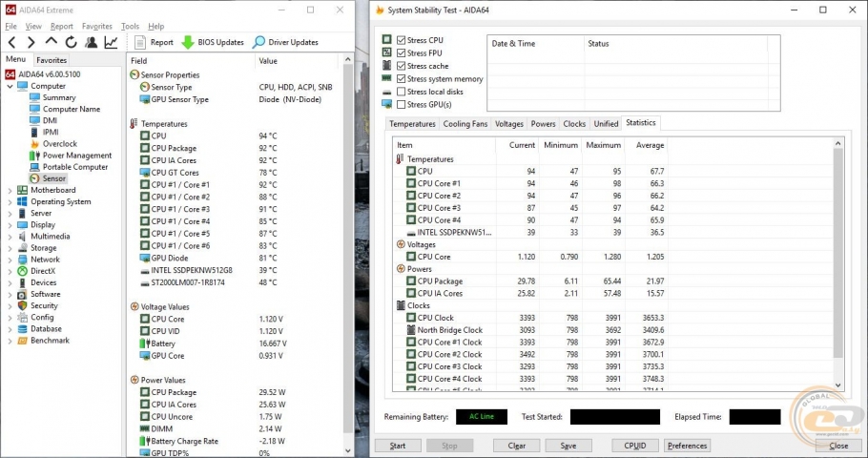Image resolution: width=868 pixels, height=458 pixels.
Task: Click the sensor list scrollbar up arrow
Action: point(347,59)
